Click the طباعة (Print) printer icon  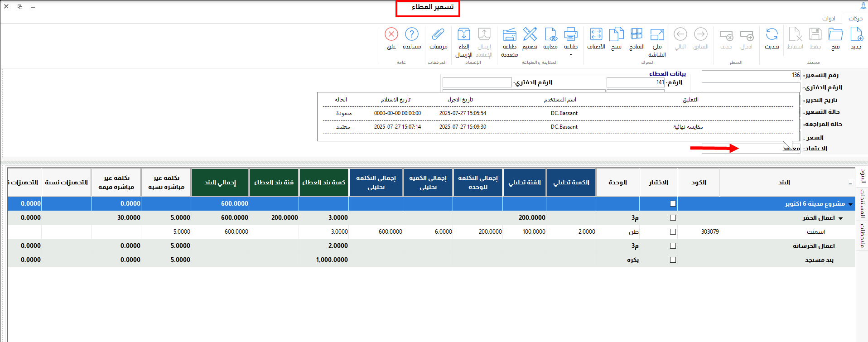[571, 34]
